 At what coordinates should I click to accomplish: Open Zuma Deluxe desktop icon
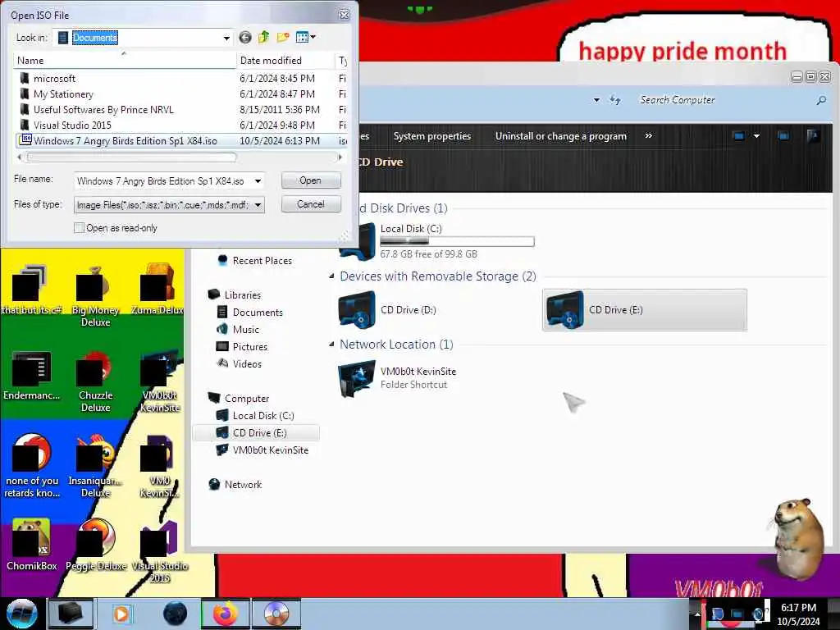pos(158,290)
